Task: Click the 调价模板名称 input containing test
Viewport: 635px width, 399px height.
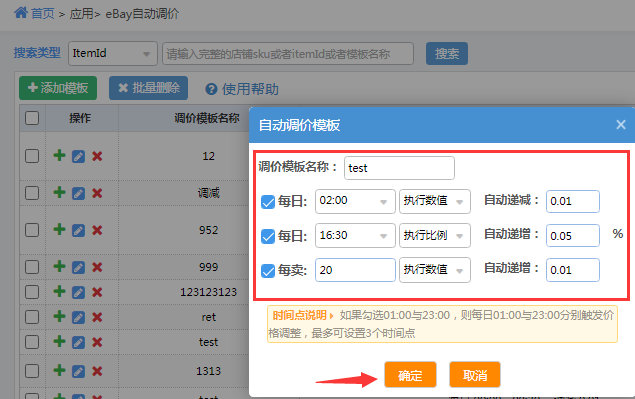Action: click(399, 168)
